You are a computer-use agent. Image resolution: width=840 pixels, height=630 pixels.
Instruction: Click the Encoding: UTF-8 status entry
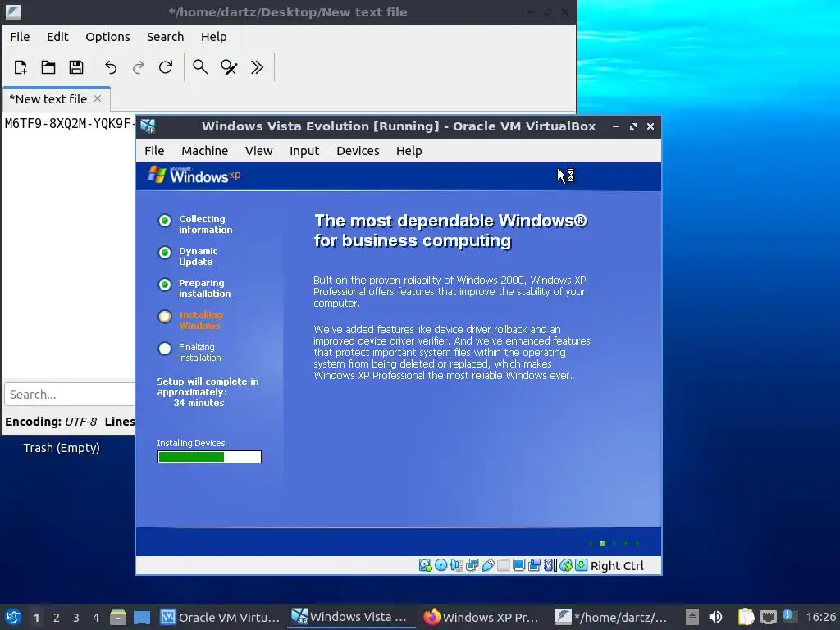[x=51, y=422]
